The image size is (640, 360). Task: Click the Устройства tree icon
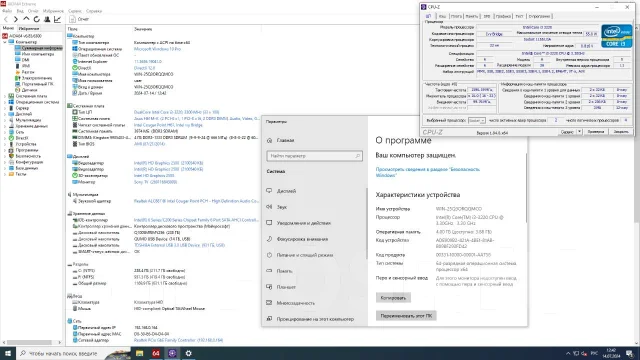point(11,144)
